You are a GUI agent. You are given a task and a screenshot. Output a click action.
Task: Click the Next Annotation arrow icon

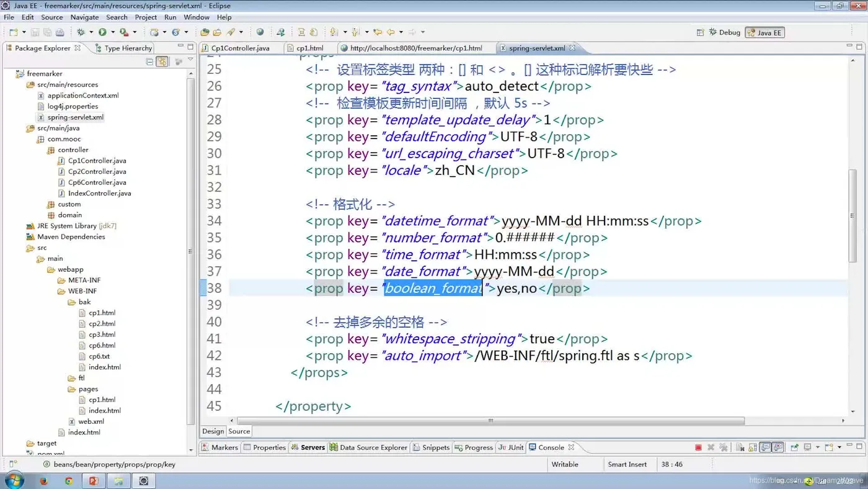pyautogui.click(x=333, y=32)
